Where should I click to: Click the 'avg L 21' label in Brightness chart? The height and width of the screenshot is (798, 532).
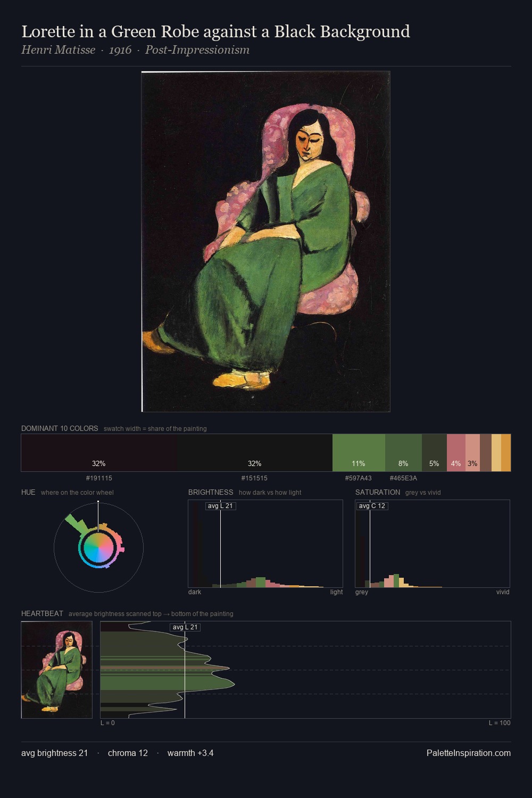(x=220, y=506)
